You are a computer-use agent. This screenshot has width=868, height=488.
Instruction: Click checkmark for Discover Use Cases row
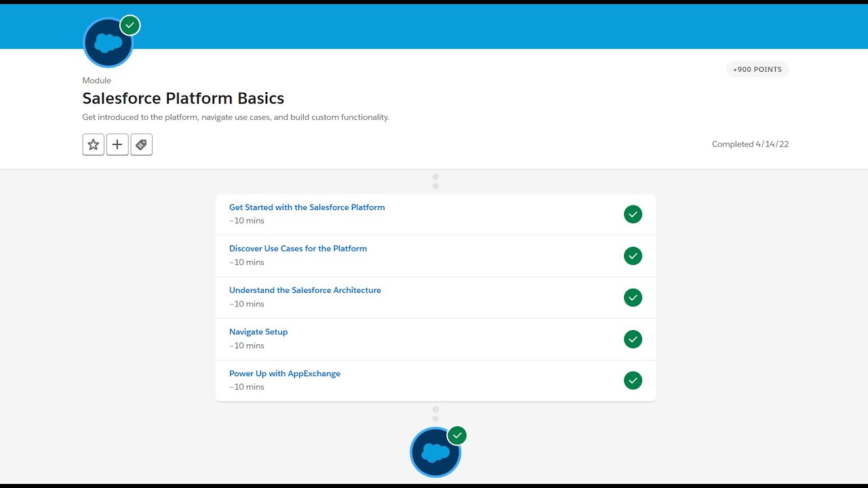[x=633, y=256]
